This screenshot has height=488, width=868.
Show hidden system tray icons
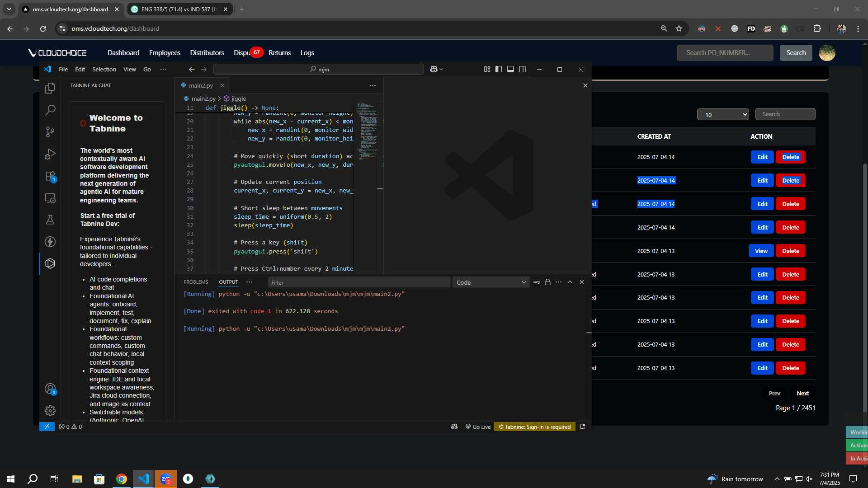coord(777,479)
